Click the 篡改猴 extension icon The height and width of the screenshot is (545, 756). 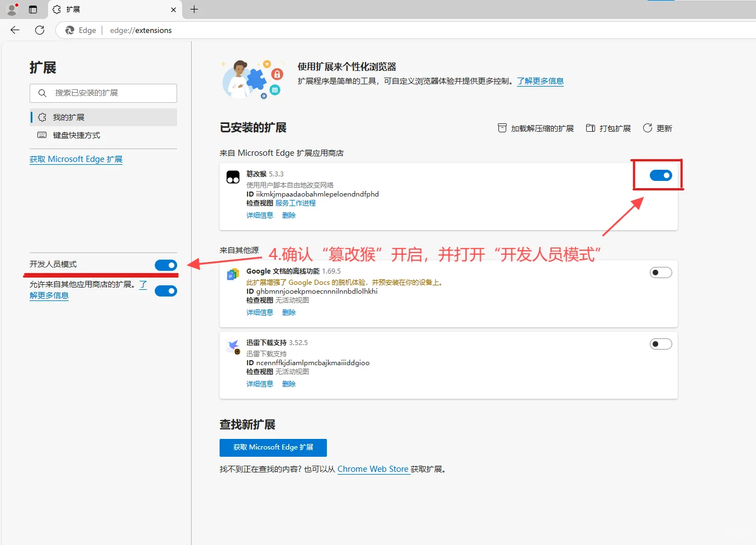coord(233,177)
